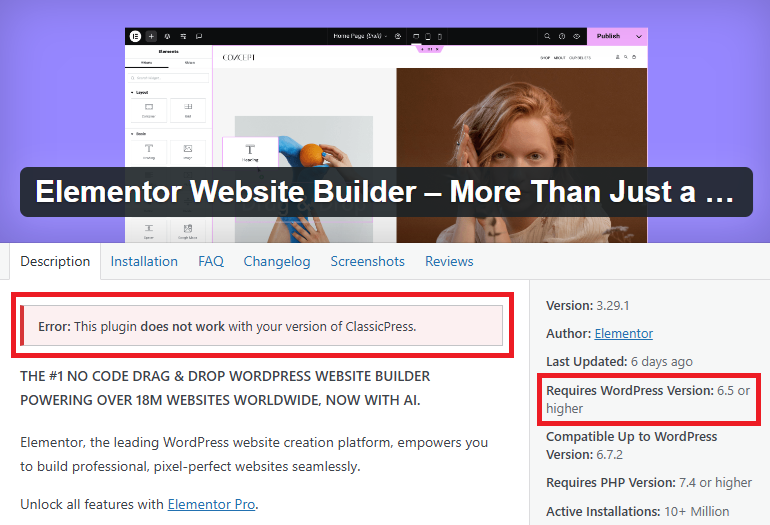Screen dimensions: 770x525
Task: Click the site settings icon next to plus
Action: [x=167, y=36]
